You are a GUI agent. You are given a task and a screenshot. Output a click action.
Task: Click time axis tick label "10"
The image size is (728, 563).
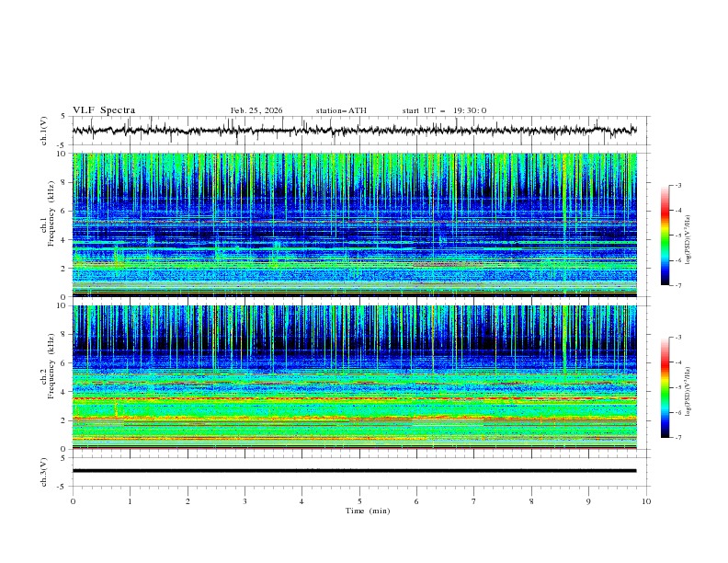click(x=646, y=501)
